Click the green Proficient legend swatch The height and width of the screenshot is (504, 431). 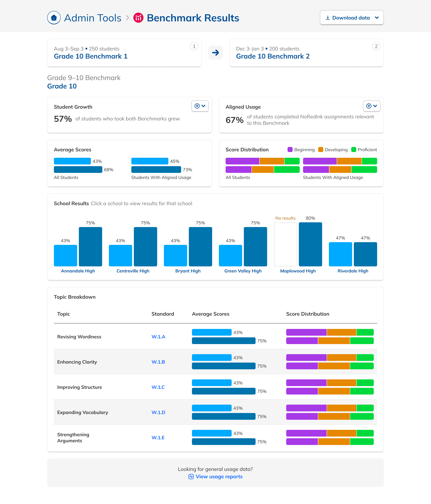pyautogui.click(x=354, y=150)
